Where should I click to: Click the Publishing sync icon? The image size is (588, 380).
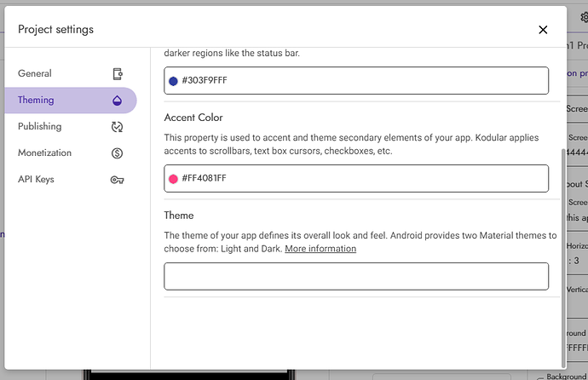pyautogui.click(x=118, y=127)
